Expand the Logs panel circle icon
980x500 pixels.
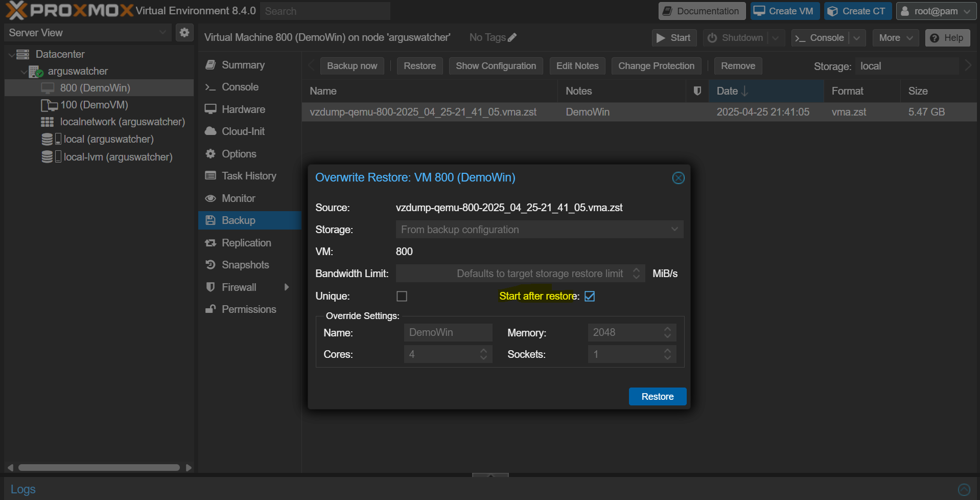point(964,490)
